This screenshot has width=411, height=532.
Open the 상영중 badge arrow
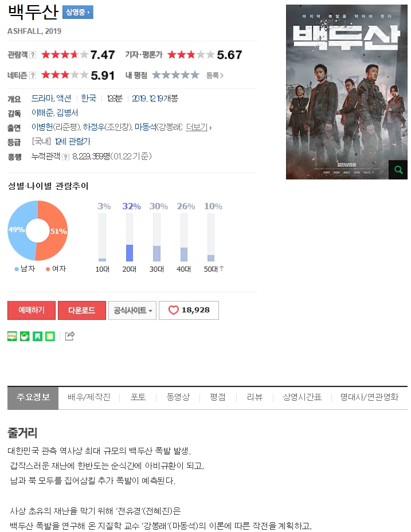(x=78, y=12)
